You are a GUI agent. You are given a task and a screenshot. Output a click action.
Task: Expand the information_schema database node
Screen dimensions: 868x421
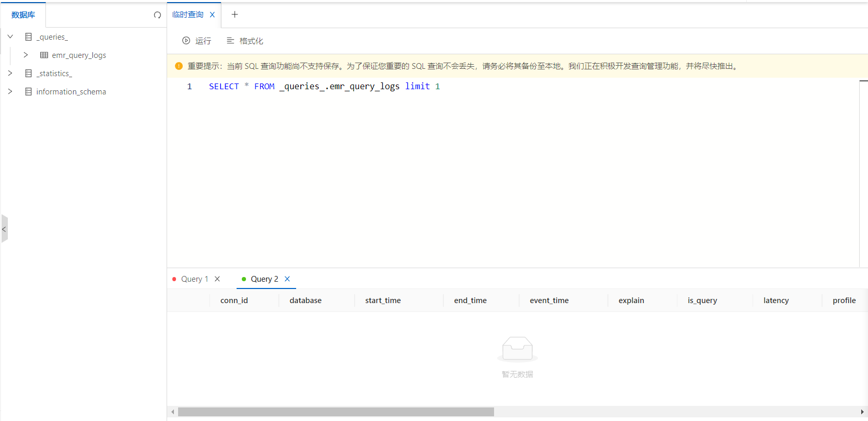[10, 91]
